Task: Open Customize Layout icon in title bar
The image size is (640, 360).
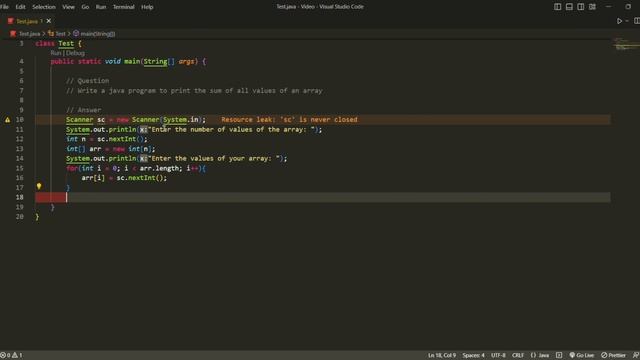Action: (592, 7)
